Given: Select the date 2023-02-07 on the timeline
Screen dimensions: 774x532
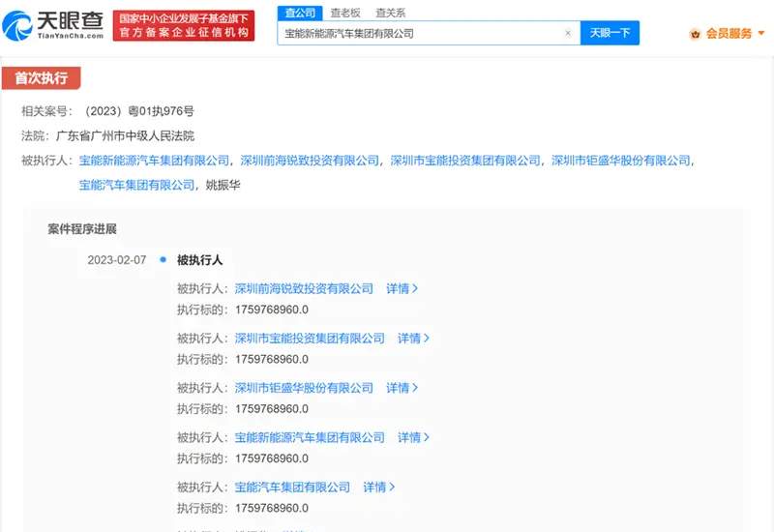Looking at the screenshot, I should pyautogui.click(x=117, y=260).
